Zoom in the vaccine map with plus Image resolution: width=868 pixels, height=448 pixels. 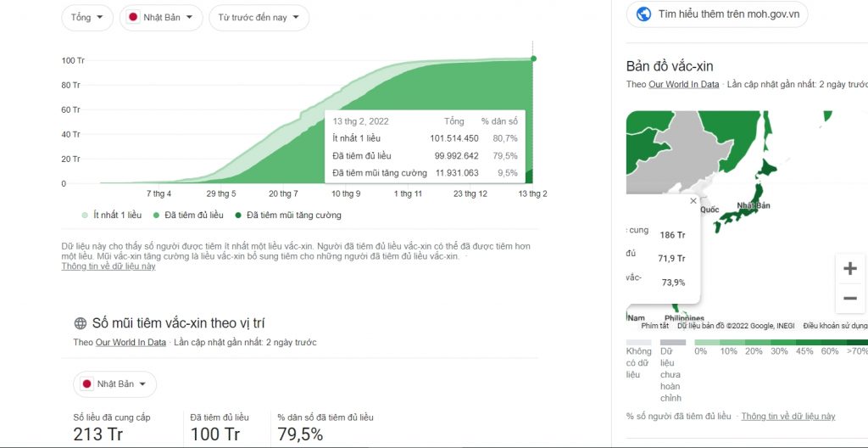coord(849,269)
